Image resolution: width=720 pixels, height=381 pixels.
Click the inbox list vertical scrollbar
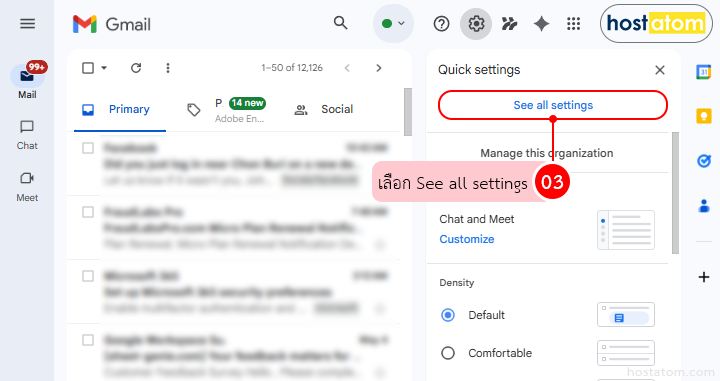(x=408, y=112)
